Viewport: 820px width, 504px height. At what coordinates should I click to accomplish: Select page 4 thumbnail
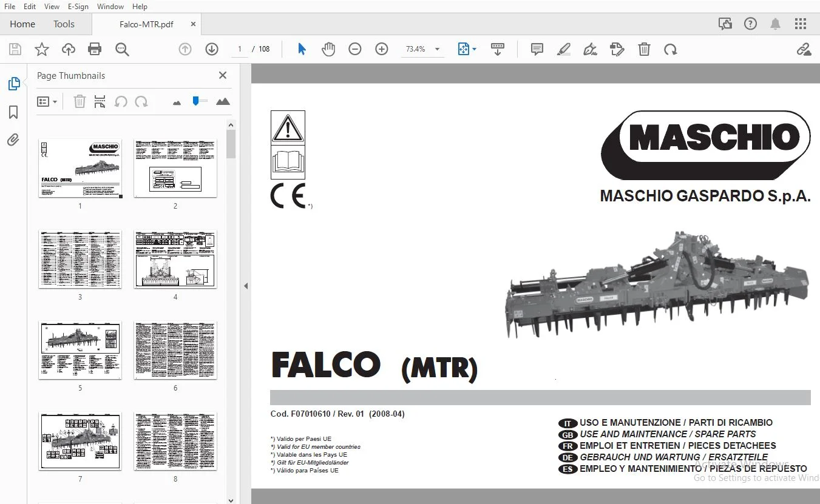coord(175,260)
